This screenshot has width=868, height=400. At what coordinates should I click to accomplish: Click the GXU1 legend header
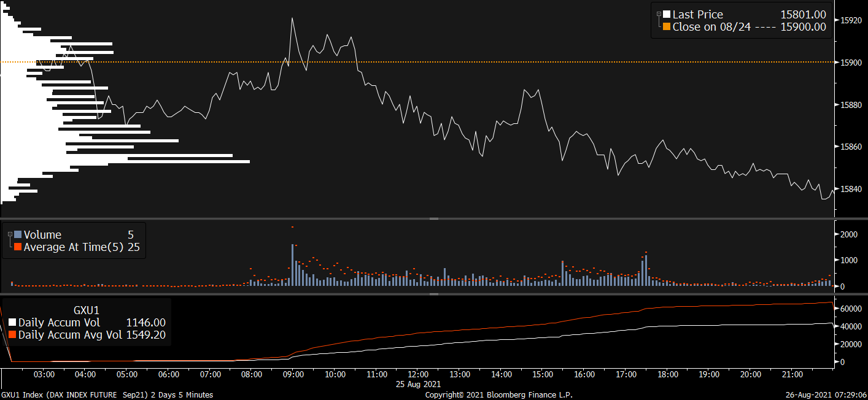(86, 310)
